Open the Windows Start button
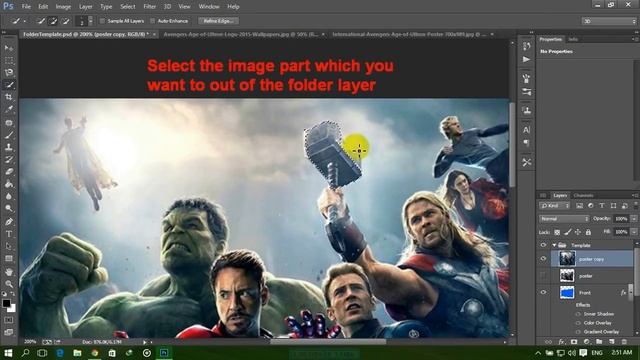This screenshot has width=640, height=360. [x=8, y=353]
